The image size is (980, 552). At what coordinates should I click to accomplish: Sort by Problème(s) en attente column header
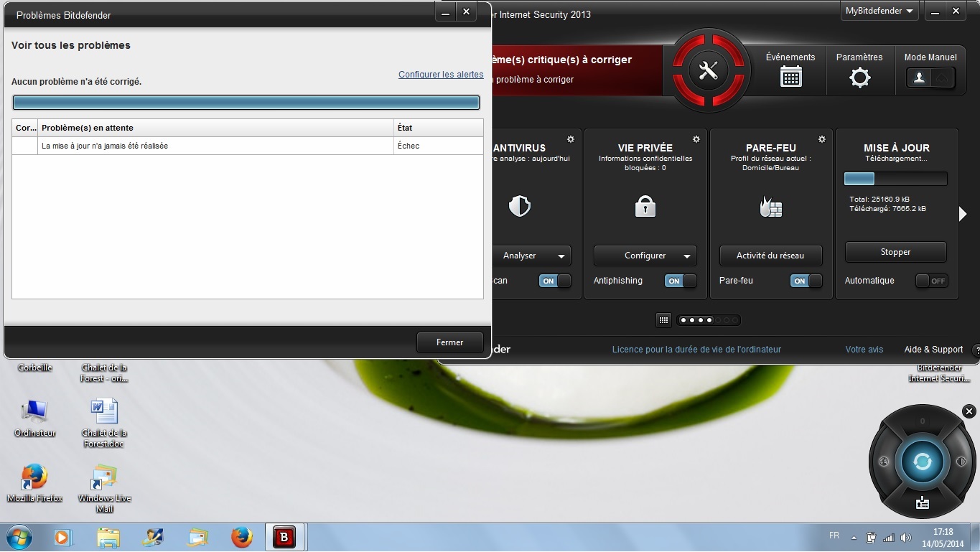215,128
